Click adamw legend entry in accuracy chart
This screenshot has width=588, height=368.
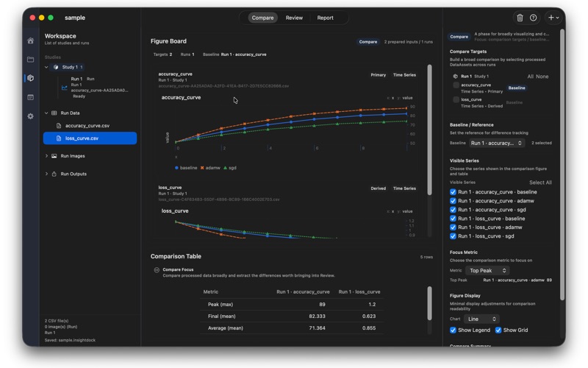coord(210,168)
